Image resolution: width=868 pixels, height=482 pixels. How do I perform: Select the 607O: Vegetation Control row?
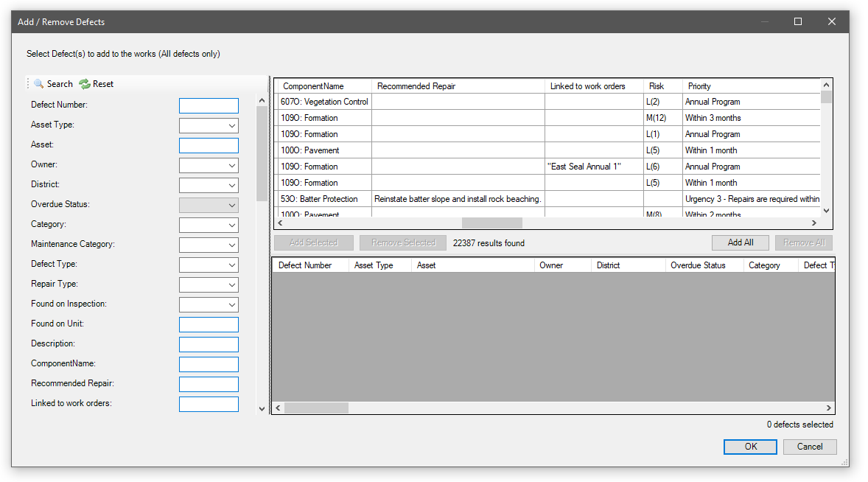click(x=324, y=102)
